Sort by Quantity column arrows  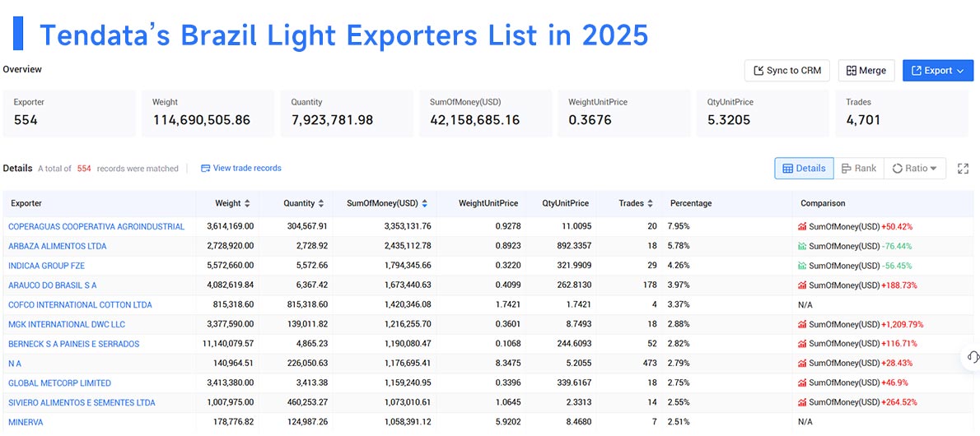coord(320,203)
